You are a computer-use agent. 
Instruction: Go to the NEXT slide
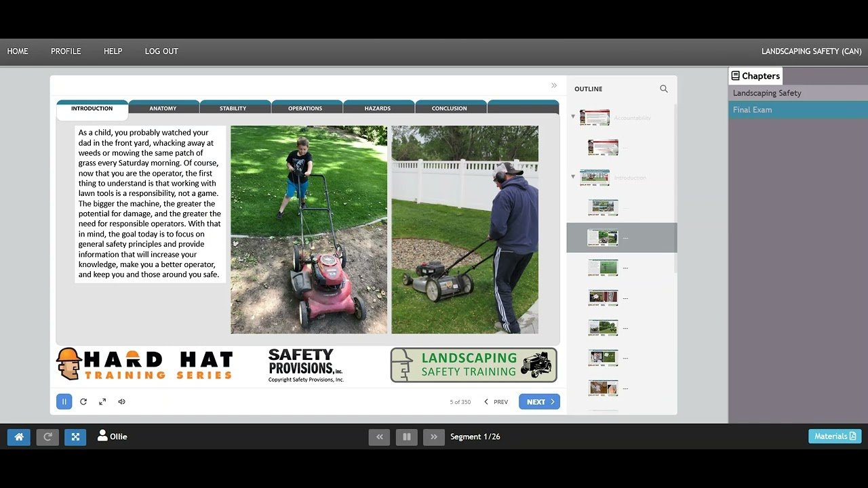[x=539, y=402]
